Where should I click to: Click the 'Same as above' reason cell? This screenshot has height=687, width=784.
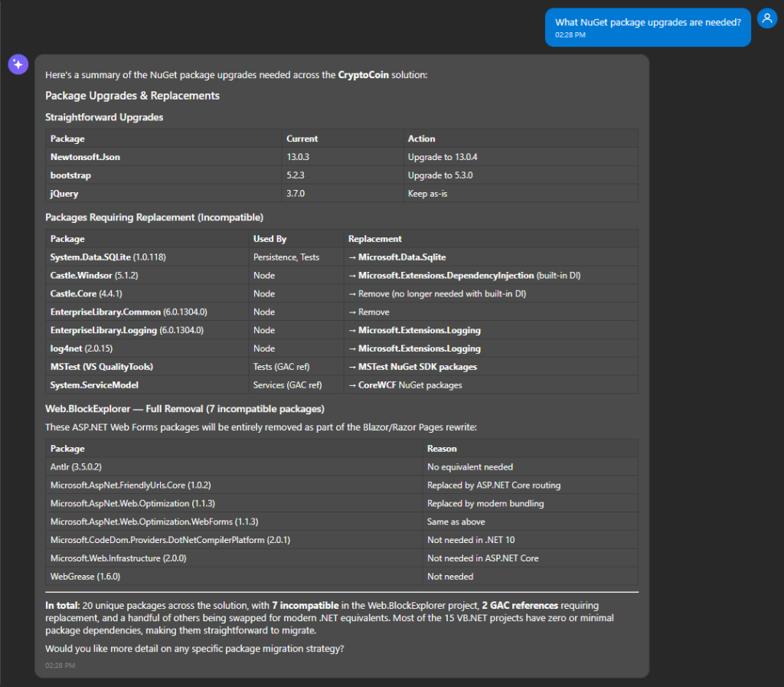531,522
